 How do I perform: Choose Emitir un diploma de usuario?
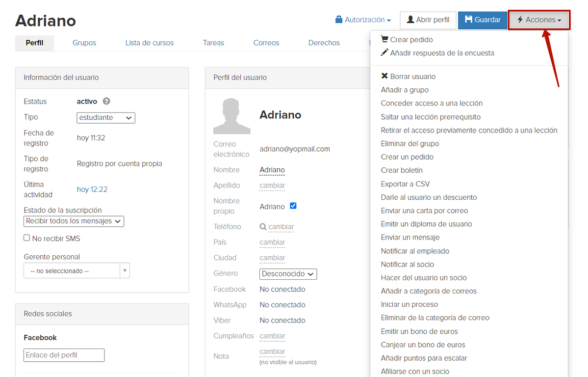click(x=426, y=224)
